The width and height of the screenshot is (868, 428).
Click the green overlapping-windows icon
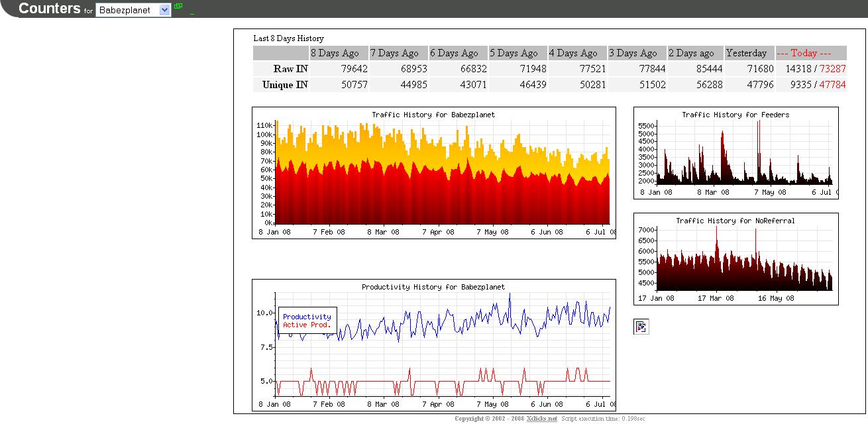coord(178,7)
